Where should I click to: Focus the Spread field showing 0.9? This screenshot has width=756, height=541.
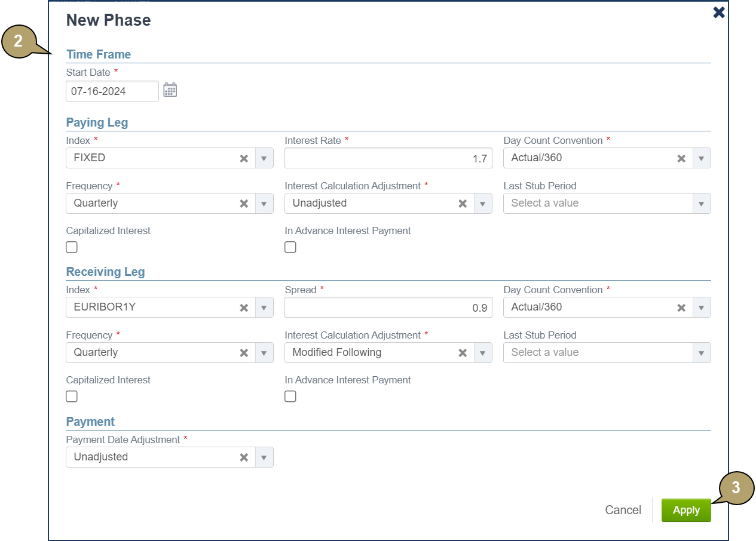(x=388, y=308)
